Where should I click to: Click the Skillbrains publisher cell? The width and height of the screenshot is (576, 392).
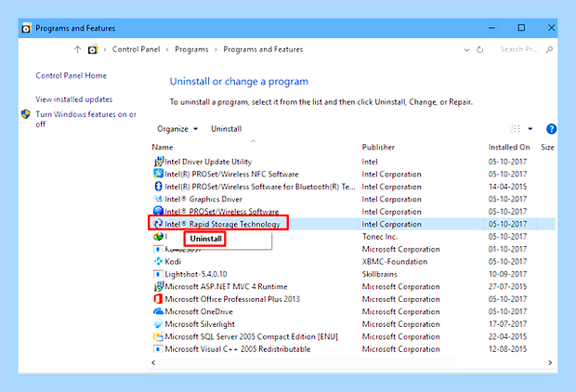379,274
